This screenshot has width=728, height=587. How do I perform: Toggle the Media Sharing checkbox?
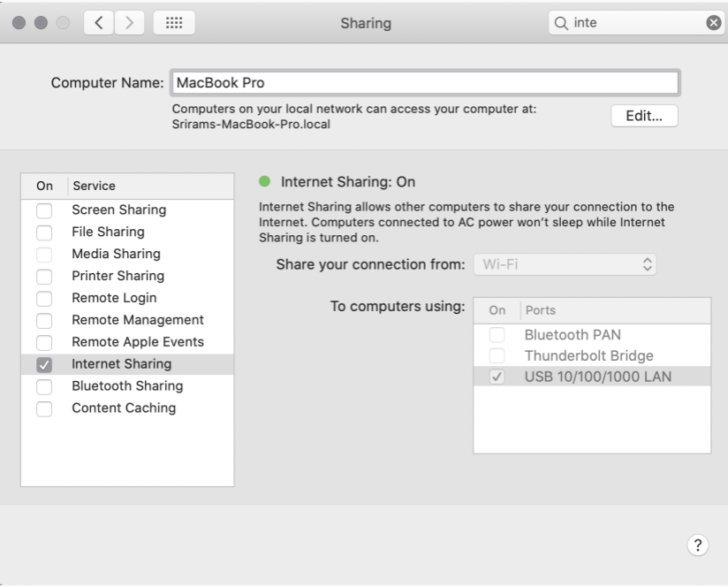44,255
